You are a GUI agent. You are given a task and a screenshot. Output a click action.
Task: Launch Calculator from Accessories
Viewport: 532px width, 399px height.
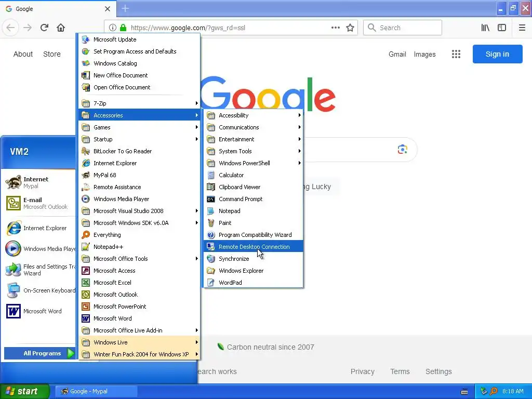click(x=253, y=175)
